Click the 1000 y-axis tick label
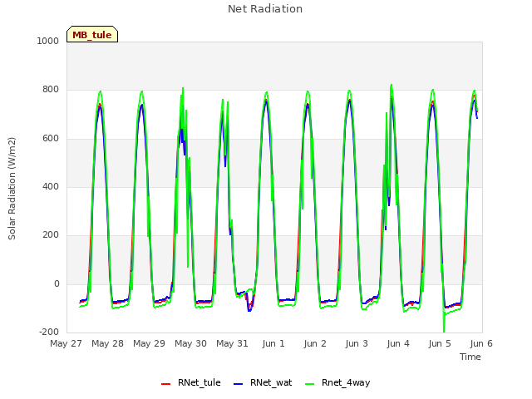This screenshot has width=532, height=399. (48, 41)
